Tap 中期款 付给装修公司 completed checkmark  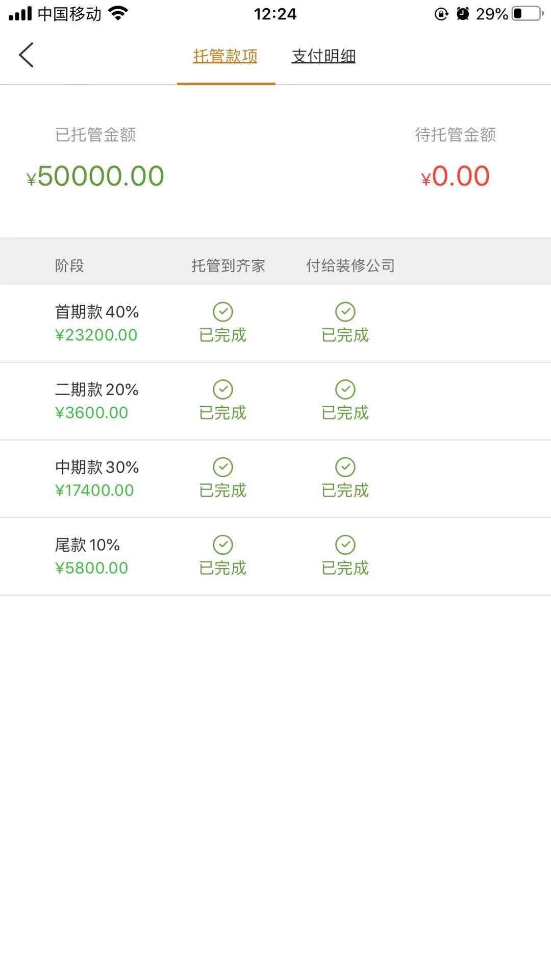pyautogui.click(x=345, y=467)
